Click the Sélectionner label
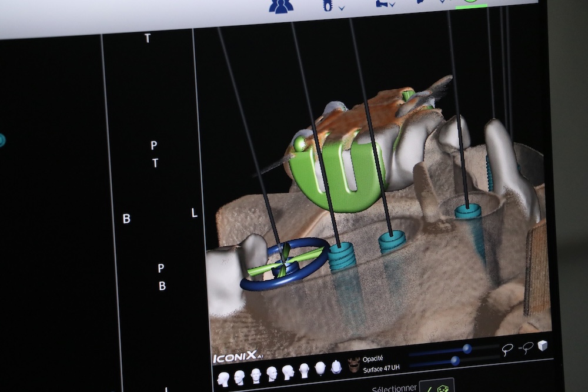 pyautogui.click(x=394, y=388)
